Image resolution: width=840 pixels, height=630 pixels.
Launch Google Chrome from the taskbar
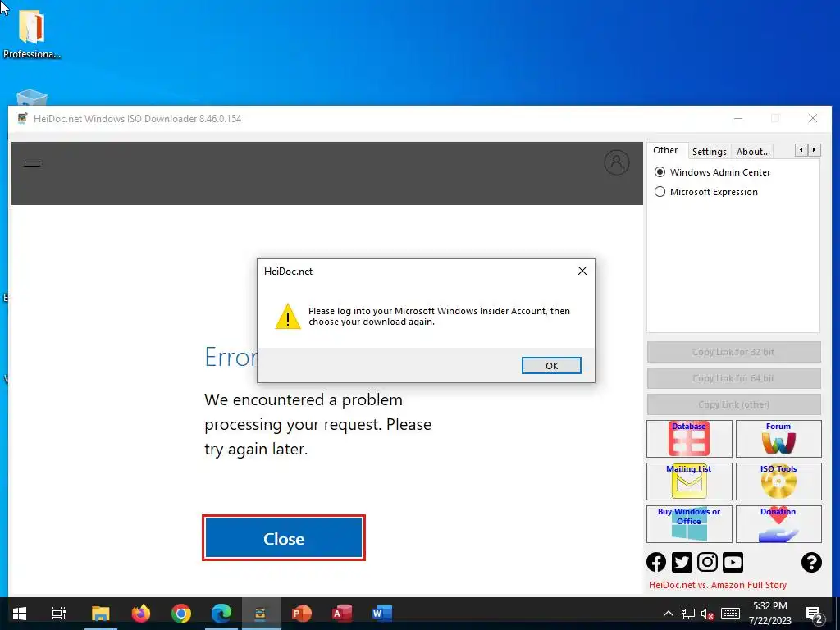tap(181, 614)
